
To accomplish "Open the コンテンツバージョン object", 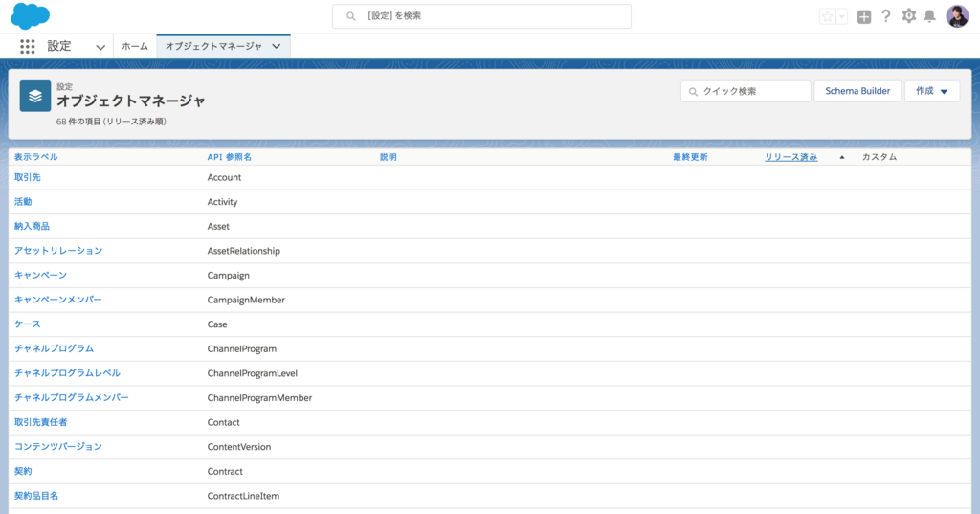I will point(58,446).
